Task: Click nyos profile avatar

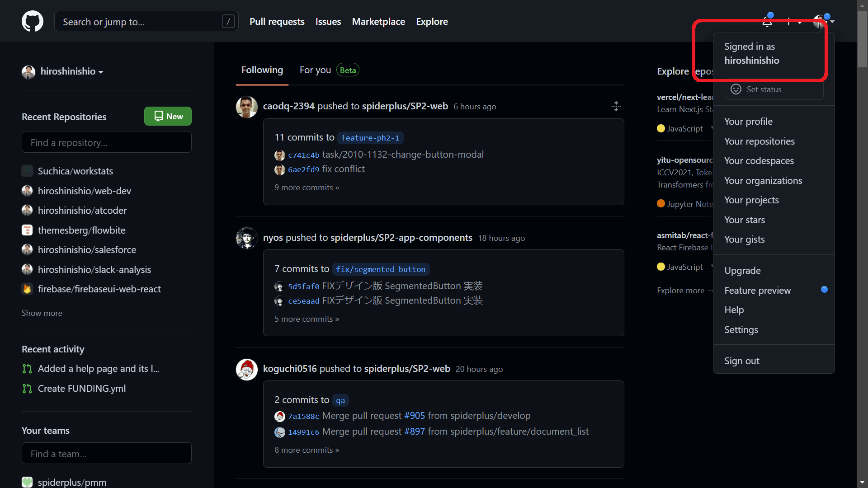Action: pyautogui.click(x=247, y=238)
